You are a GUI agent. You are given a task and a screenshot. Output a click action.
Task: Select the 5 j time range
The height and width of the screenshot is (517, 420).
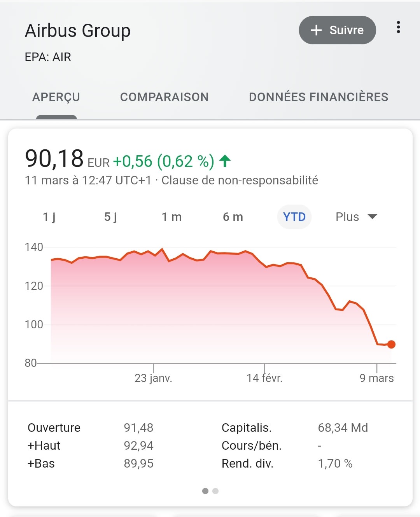tap(110, 217)
